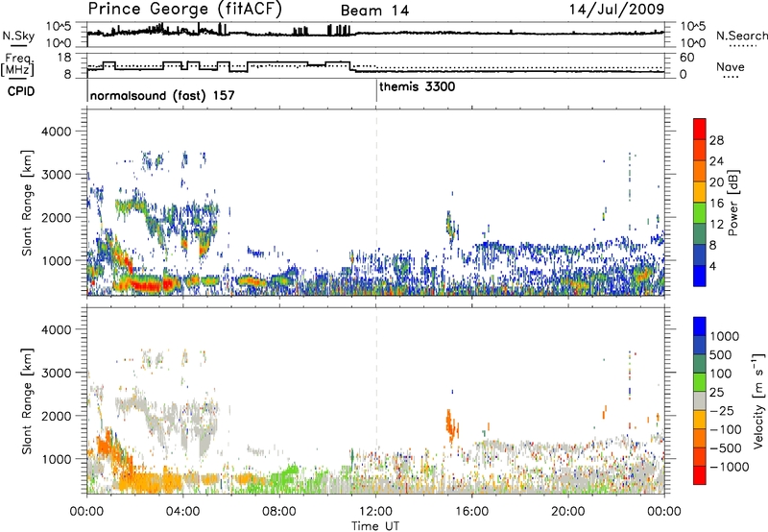Click the power panel "Slant Range [km]" label
This screenshot has width=768, height=532.
pos(27,203)
